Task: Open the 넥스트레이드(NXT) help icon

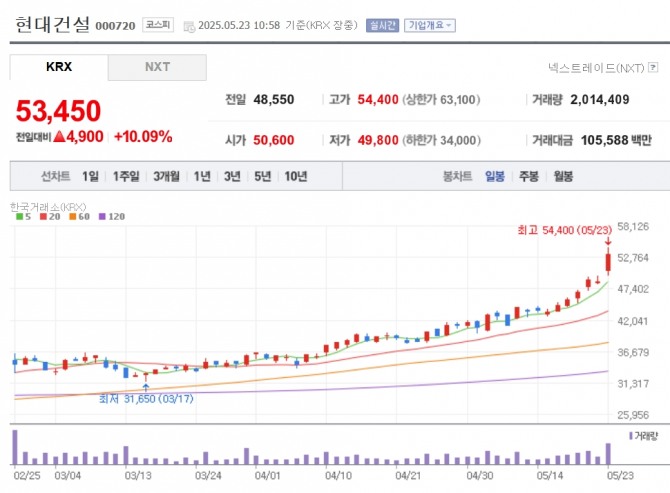Action: point(655,68)
